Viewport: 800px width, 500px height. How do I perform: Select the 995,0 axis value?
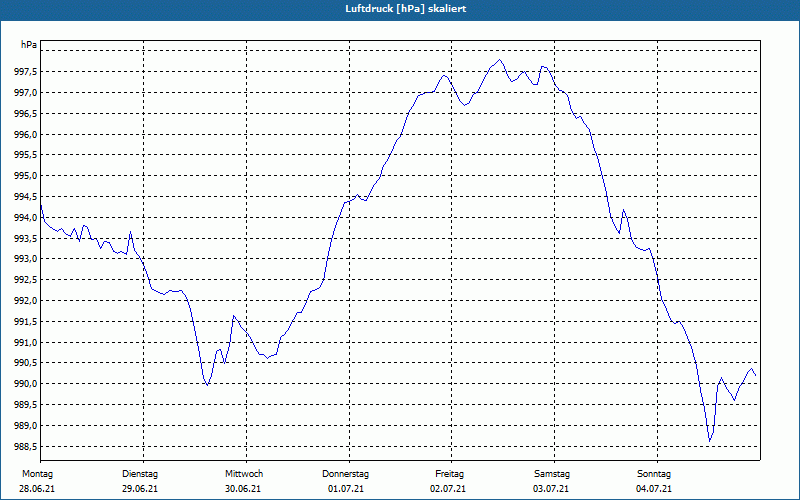pos(25,176)
